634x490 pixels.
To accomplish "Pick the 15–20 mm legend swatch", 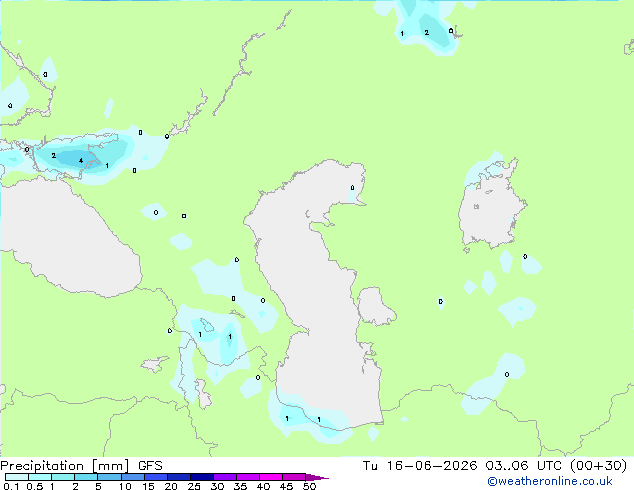I will (x=156, y=477).
